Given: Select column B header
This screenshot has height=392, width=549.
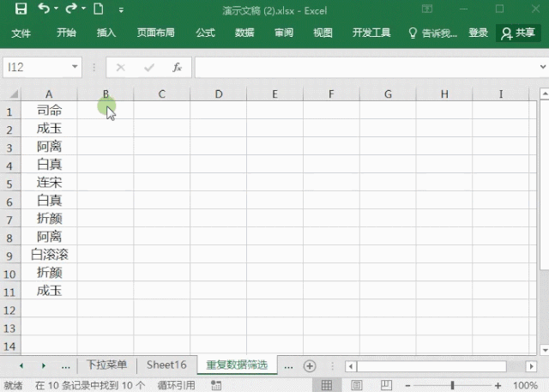Looking at the screenshot, I should (x=106, y=94).
